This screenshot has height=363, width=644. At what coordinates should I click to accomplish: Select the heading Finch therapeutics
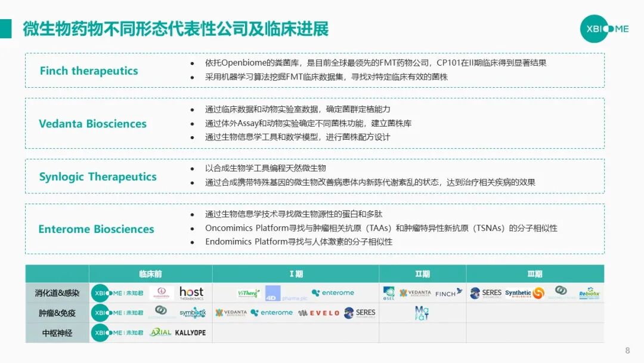pyautogui.click(x=89, y=70)
